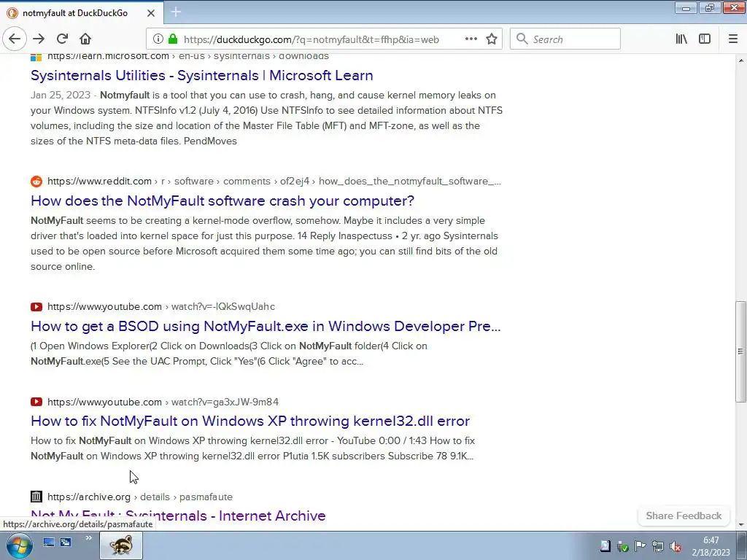Open the taskbar clock showing 6:47
The image size is (747, 560).
click(711, 546)
